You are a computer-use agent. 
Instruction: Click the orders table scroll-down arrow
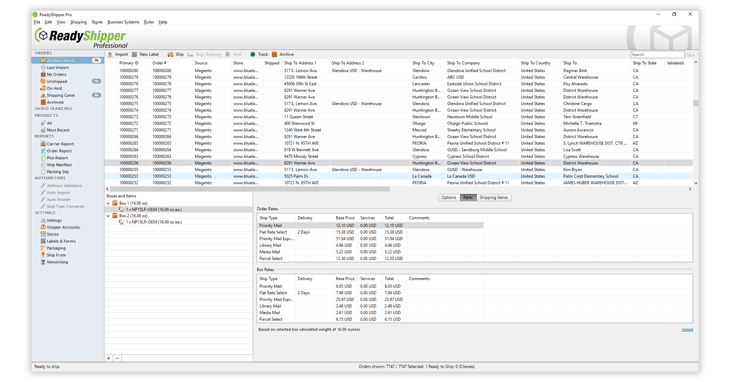696,183
